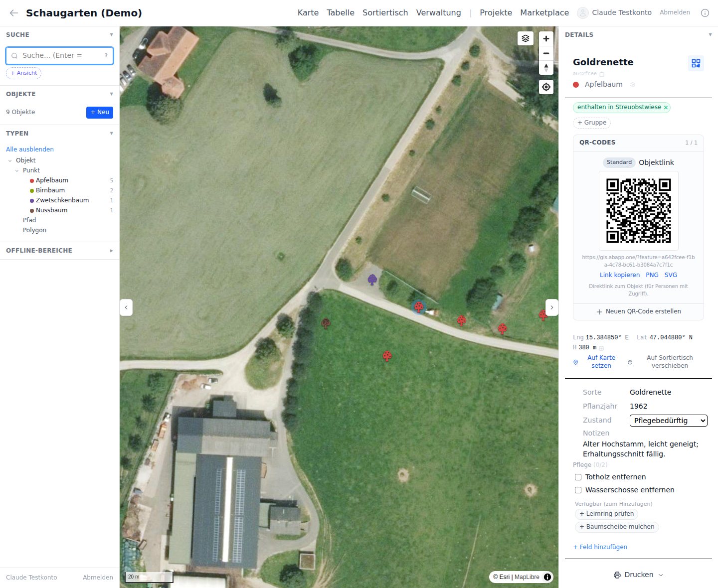This screenshot has height=588, width=718.
Task: Add a group with + Gruppe
Action: [x=592, y=123]
